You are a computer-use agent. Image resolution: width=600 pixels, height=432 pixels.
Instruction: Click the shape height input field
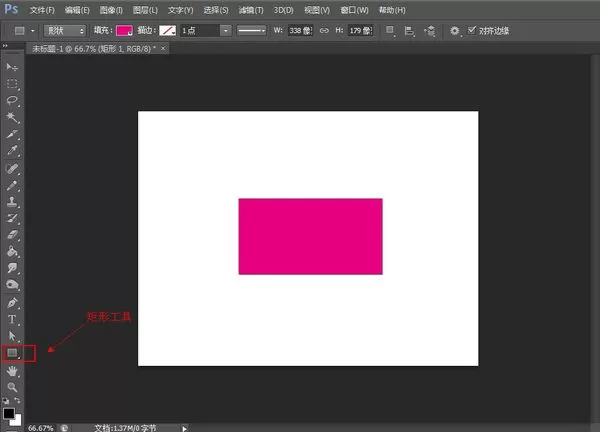(360, 31)
